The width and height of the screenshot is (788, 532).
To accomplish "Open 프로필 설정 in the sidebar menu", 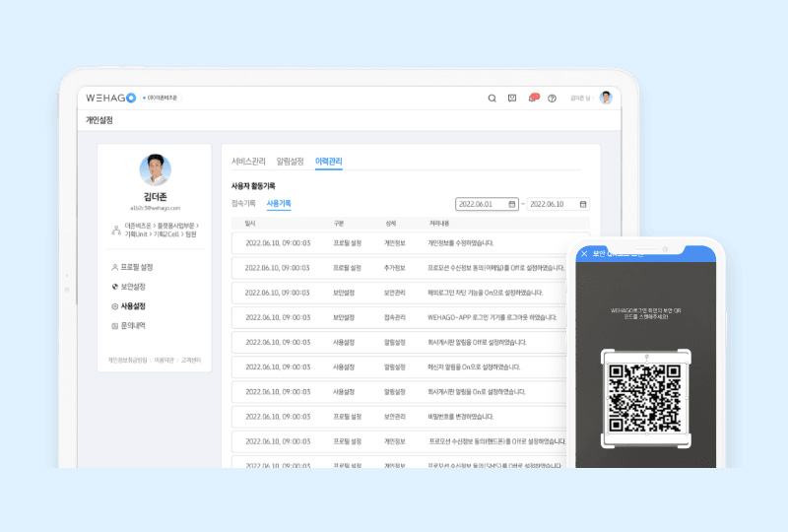I will click(x=132, y=267).
